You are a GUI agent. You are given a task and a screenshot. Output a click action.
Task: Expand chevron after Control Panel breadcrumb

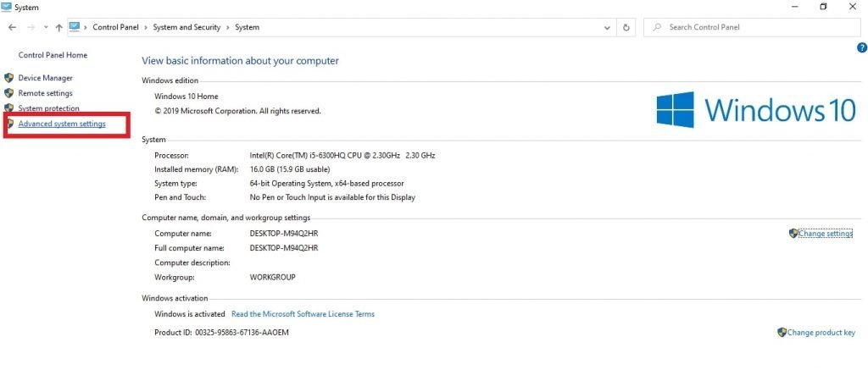pyautogui.click(x=146, y=27)
